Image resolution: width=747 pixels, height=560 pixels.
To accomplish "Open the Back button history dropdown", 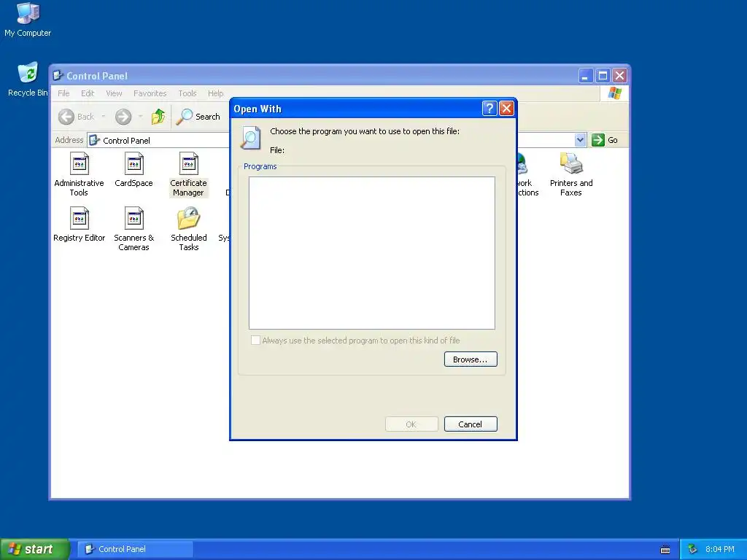I will 104,117.
